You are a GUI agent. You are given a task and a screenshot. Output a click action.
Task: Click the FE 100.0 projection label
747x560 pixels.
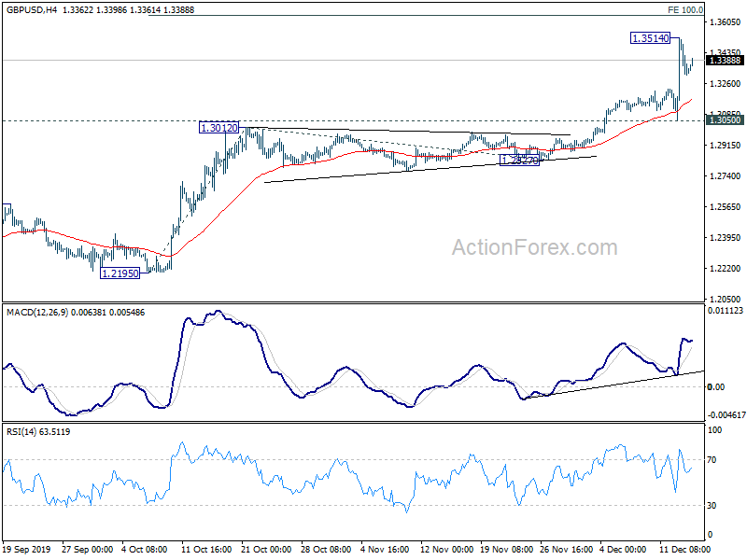[x=685, y=9]
